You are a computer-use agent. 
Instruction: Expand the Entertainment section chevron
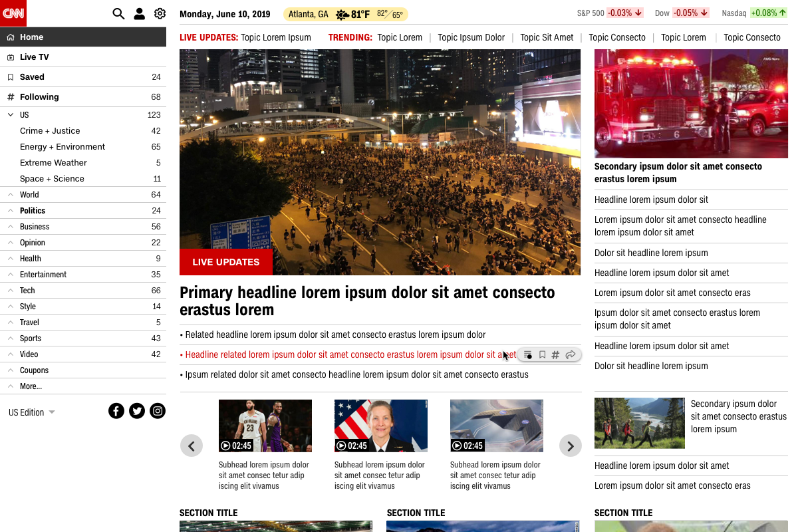pos(11,275)
